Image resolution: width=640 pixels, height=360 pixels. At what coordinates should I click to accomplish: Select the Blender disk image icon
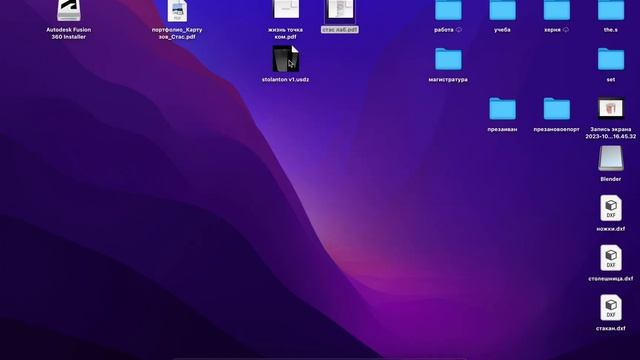tap(611, 158)
